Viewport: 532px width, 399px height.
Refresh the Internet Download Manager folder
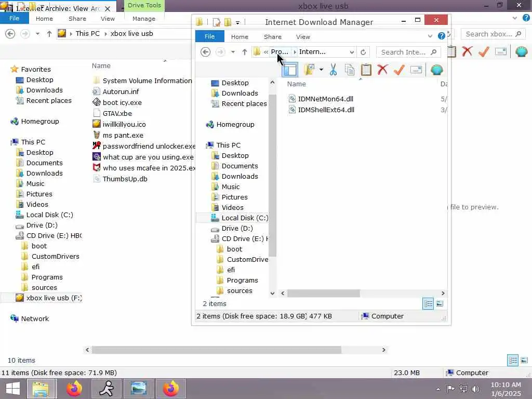(x=363, y=52)
